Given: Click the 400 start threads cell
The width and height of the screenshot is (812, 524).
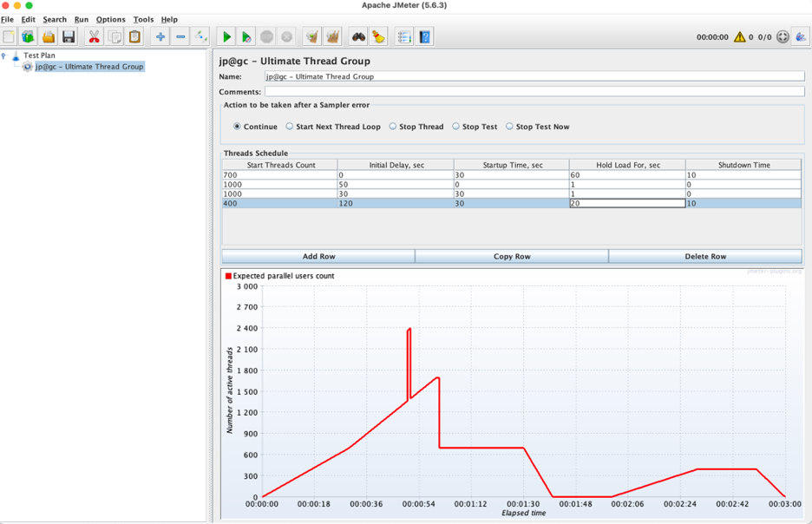Looking at the screenshot, I should tap(280, 204).
